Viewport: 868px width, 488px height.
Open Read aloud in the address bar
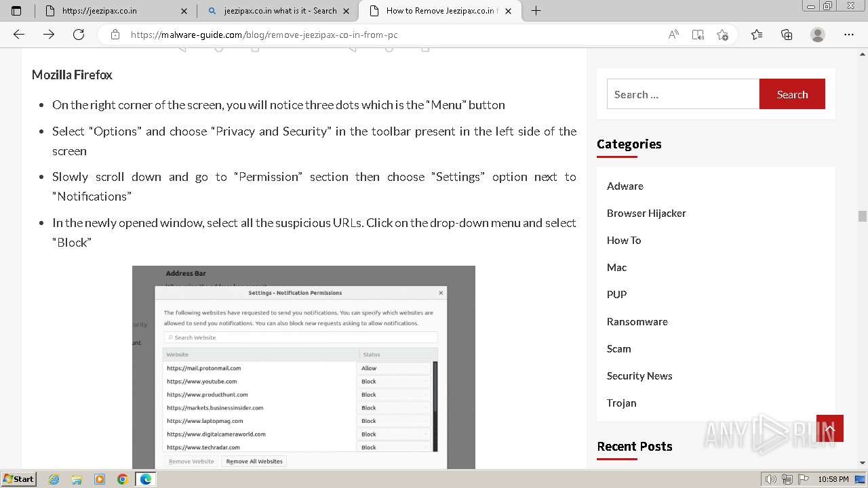(x=673, y=35)
